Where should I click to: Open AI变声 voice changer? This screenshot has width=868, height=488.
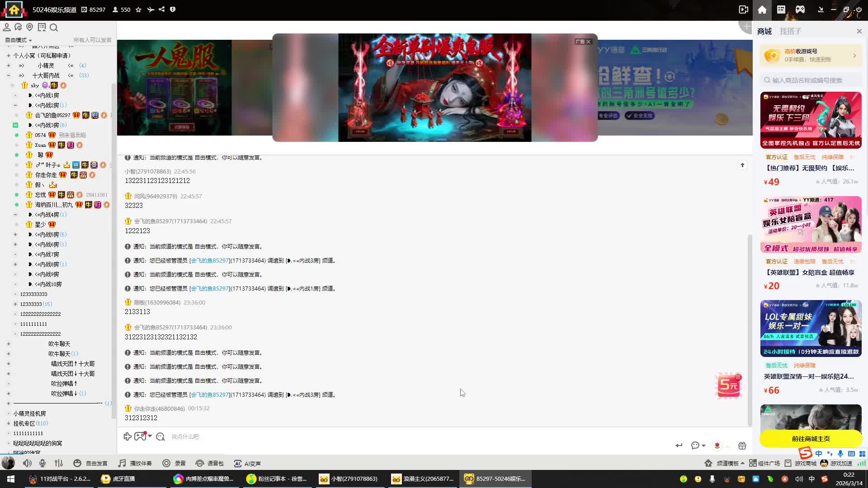coord(247,463)
